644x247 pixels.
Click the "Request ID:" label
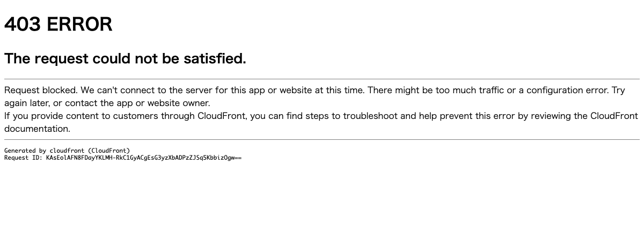(24, 158)
